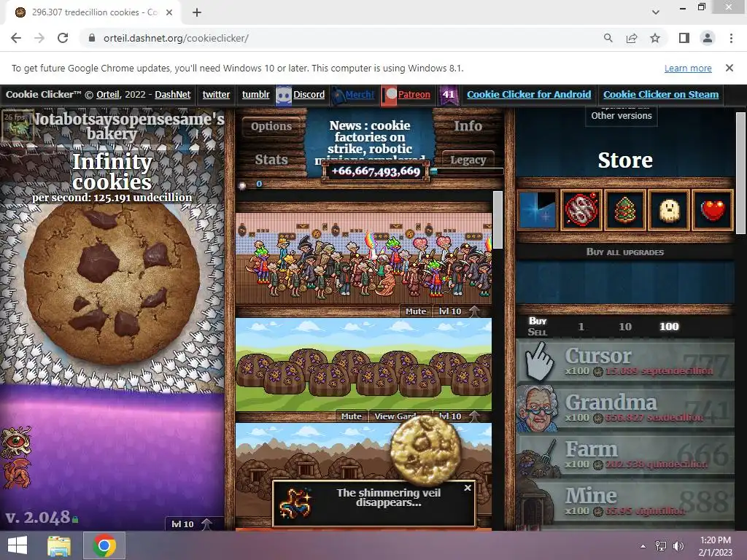Open the Options menu
Screen dimensions: 747x560
click(x=271, y=126)
